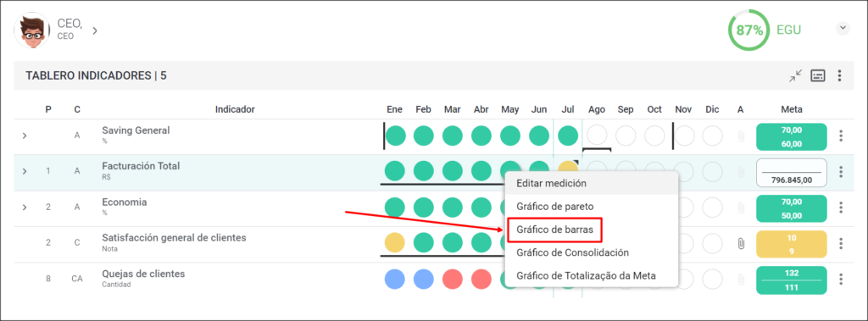This screenshot has width=868, height=321.
Task: Click Saving General empty Ago circle
Action: tap(597, 136)
